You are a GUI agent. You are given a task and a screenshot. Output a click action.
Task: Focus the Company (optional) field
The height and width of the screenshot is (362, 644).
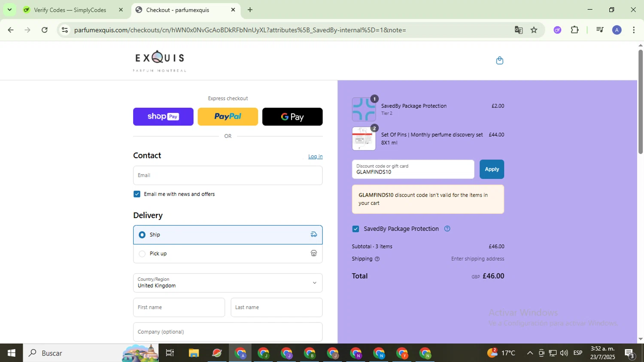pyautogui.click(x=228, y=332)
